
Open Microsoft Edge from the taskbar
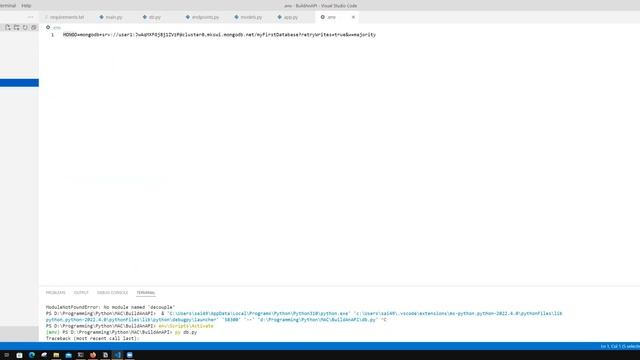click(32, 355)
